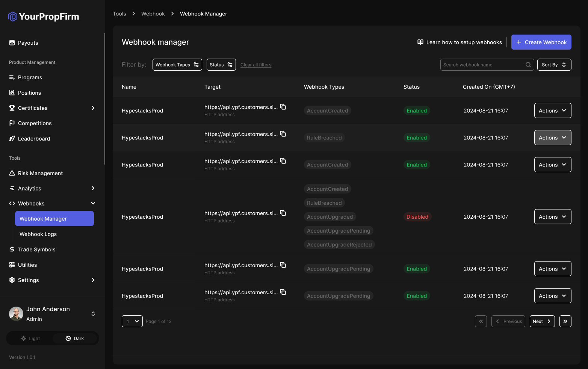Screen dimensions: 588x369
Task: Open the Webhook Logs page
Action: coord(38,234)
